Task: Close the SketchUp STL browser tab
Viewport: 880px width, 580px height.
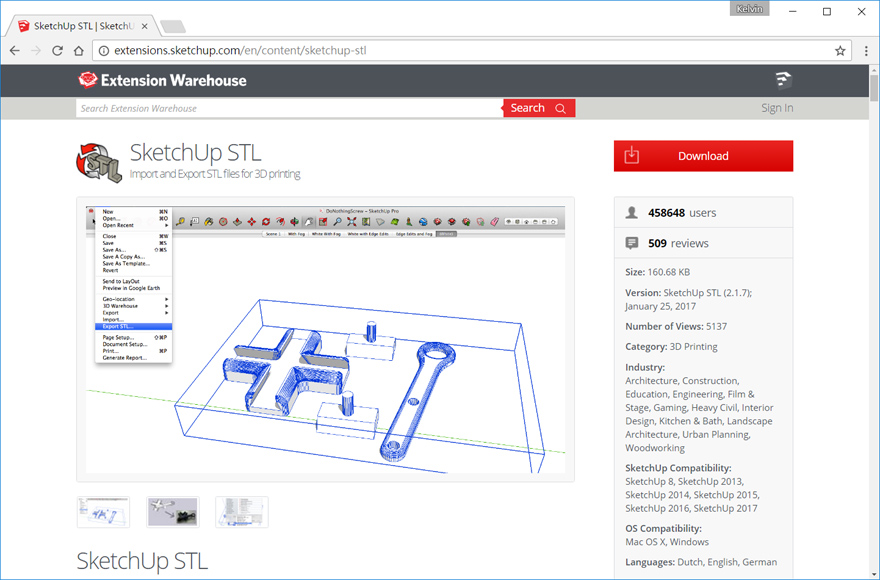Action: click(x=144, y=26)
